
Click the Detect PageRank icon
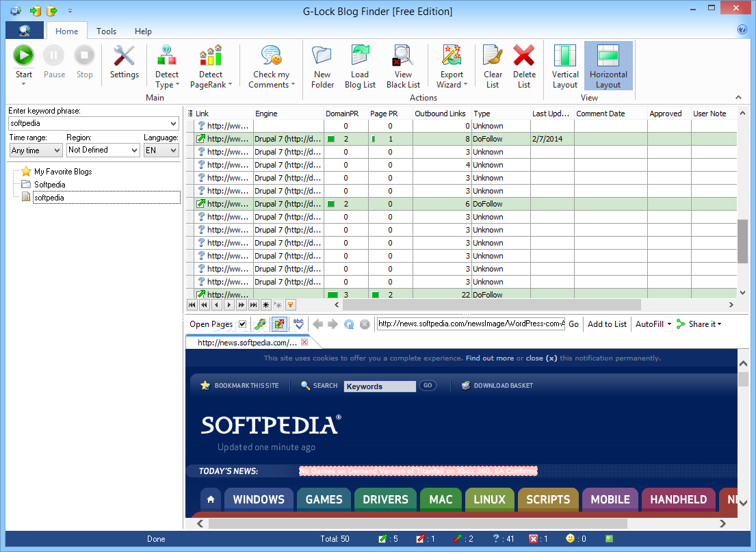tap(211, 56)
